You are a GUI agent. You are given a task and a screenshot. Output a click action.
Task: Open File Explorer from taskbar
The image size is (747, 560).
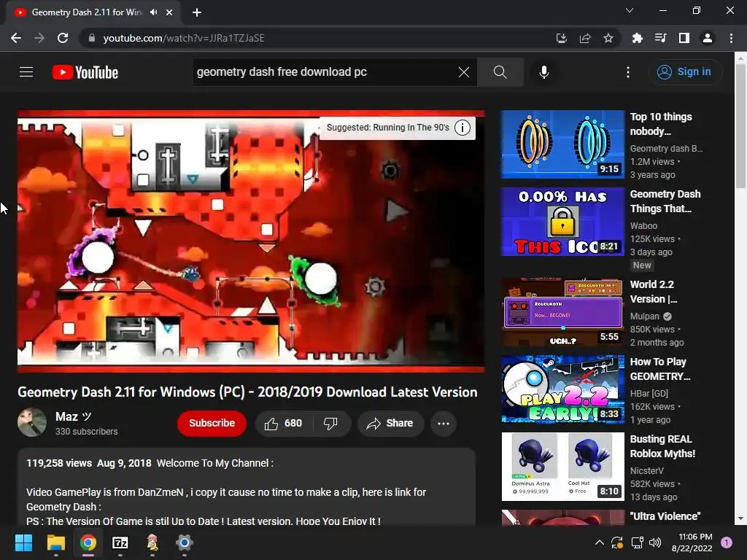pyautogui.click(x=55, y=542)
